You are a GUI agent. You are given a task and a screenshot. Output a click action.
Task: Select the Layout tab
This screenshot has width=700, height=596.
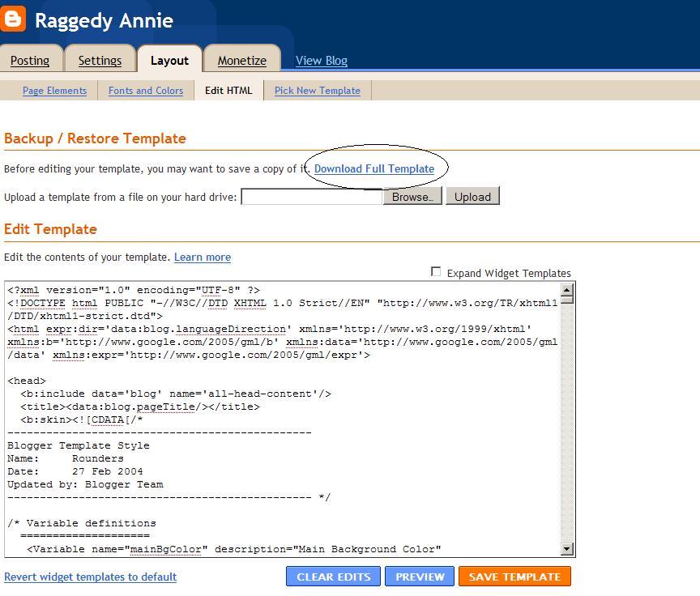(169, 60)
